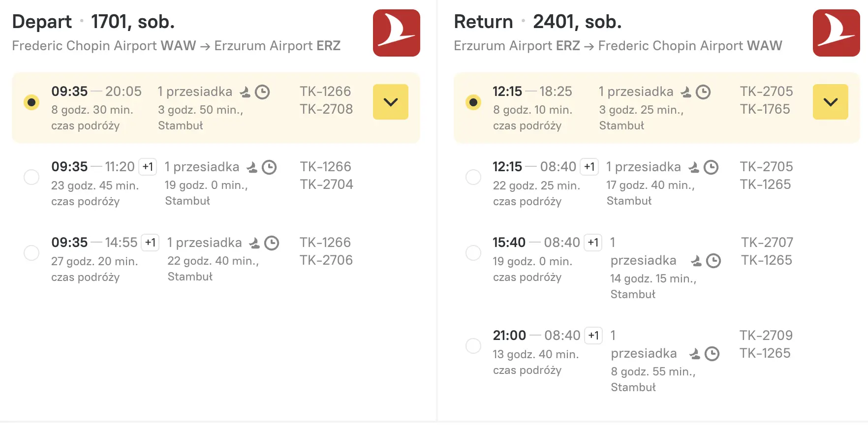The width and height of the screenshot is (868, 431).
Task: Select the 09:35–14:55 departure flight radio
Action: click(31, 253)
